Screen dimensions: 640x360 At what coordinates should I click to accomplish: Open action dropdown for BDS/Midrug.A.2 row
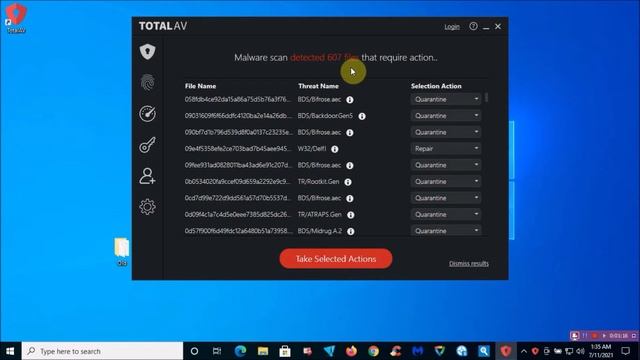446,231
